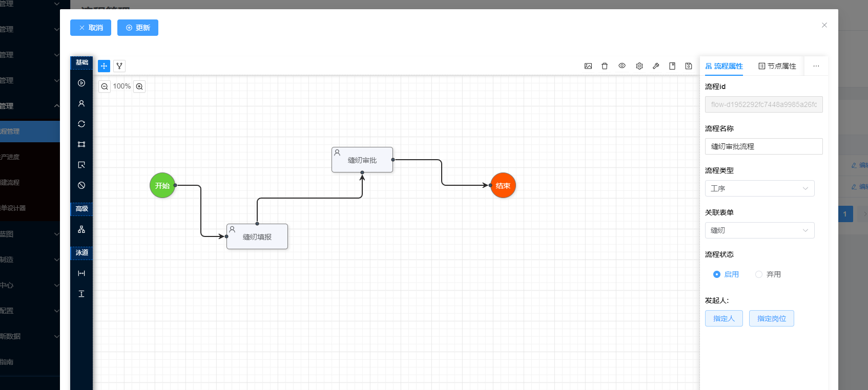Select the 缝纫填报 task node
The height and width of the screenshot is (390, 868).
[257, 236]
